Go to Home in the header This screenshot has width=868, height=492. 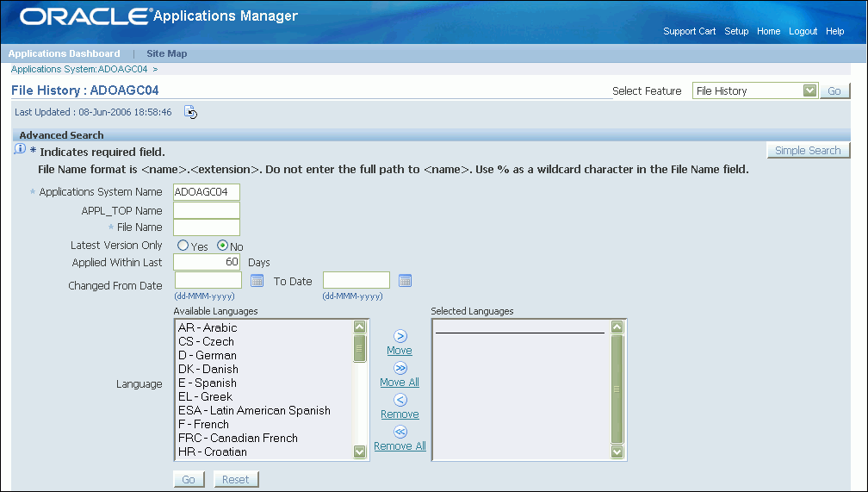pyautogui.click(x=768, y=32)
